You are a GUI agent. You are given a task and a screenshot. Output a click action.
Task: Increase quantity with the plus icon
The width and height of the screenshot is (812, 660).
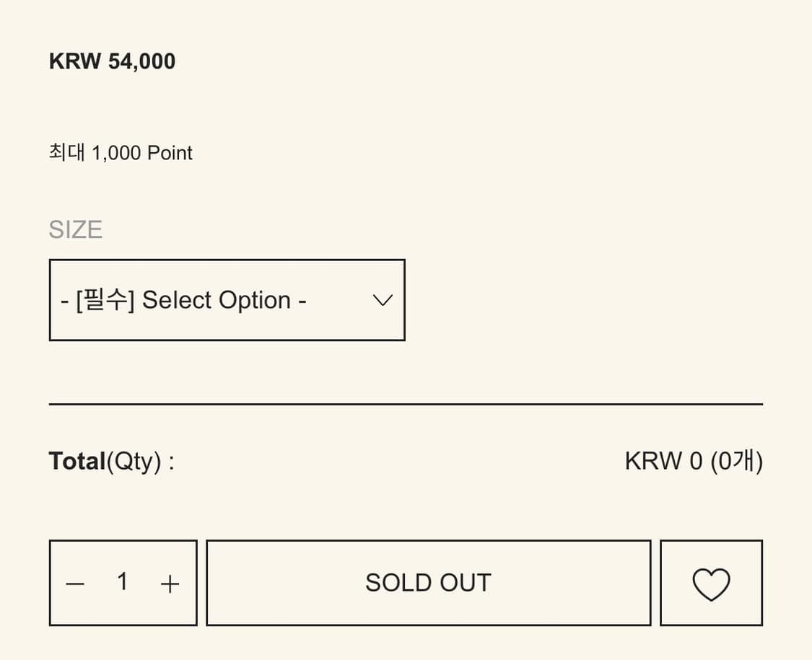[170, 584]
